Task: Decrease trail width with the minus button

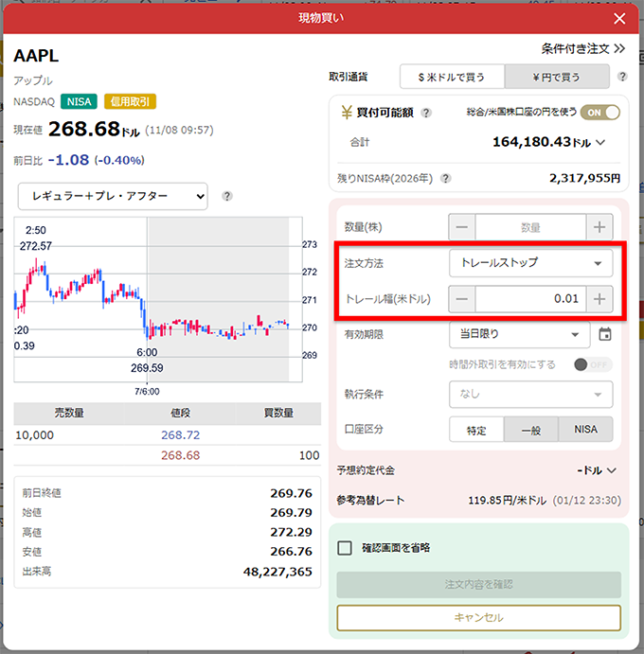Action: 461,299
